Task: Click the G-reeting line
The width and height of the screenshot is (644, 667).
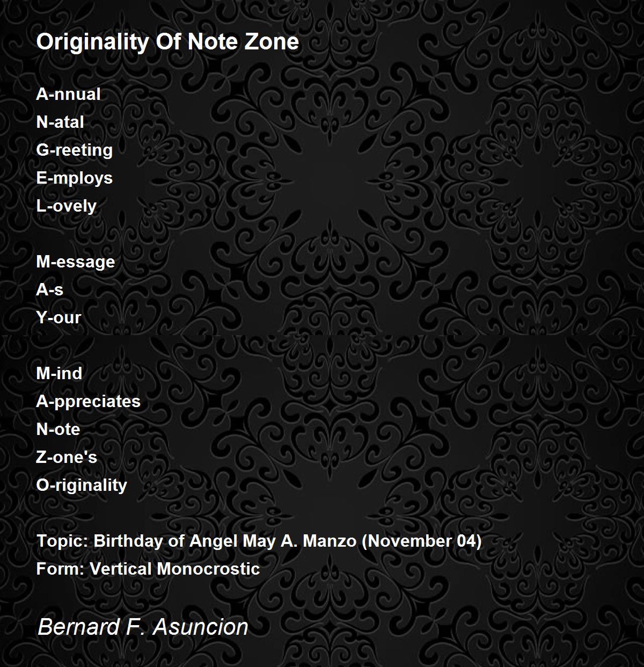Action: [74, 150]
